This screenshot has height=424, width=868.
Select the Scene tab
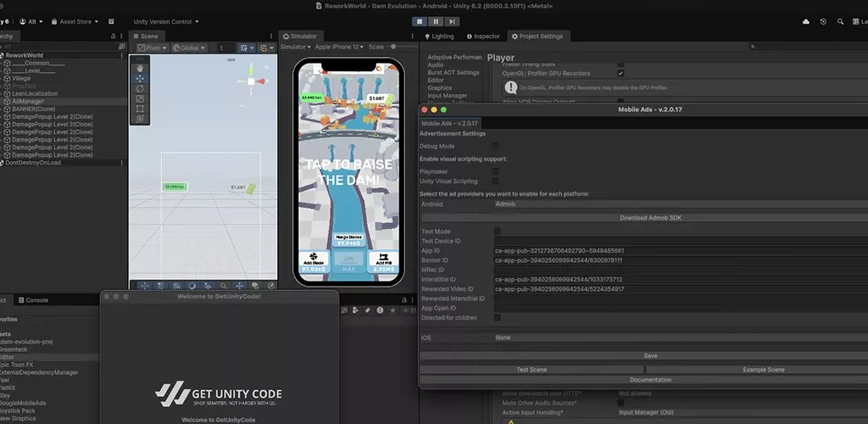click(x=146, y=36)
